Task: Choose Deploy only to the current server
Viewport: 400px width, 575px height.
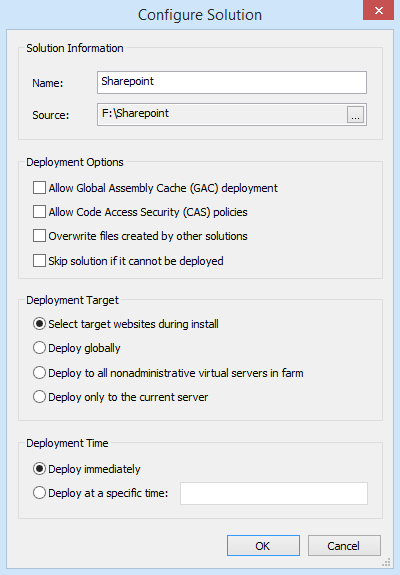Action: 39,397
